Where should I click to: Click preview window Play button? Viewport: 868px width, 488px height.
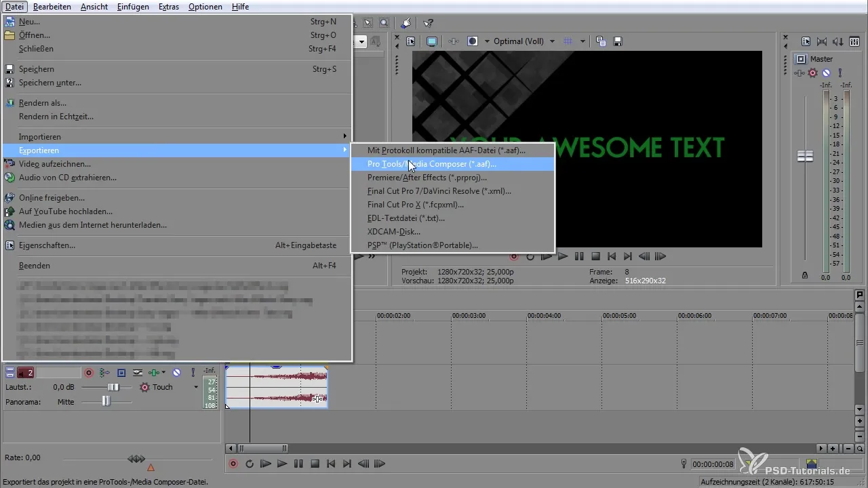click(563, 256)
